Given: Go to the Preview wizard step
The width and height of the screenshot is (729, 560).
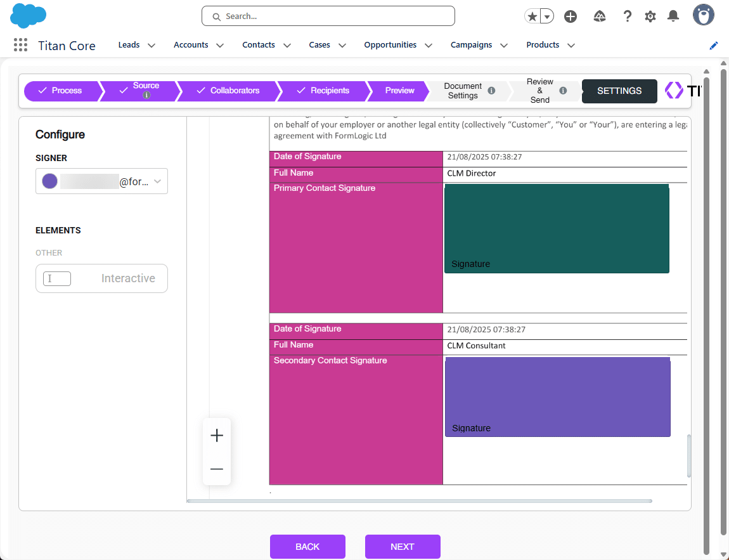Looking at the screenshot, I should [399, 91].
